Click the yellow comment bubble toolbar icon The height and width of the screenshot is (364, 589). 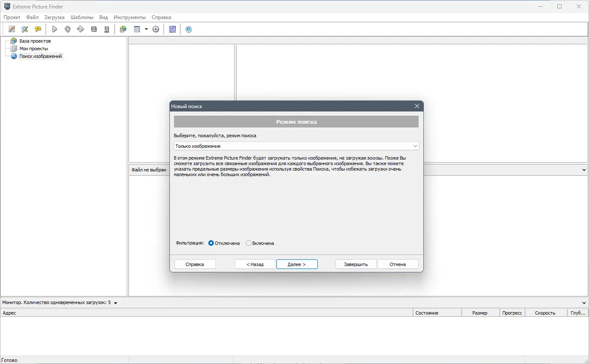[38, 29]
